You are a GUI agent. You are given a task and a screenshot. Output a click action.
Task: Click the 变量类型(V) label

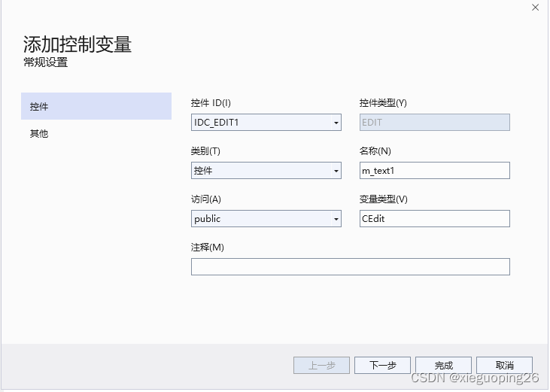[384, 199]
